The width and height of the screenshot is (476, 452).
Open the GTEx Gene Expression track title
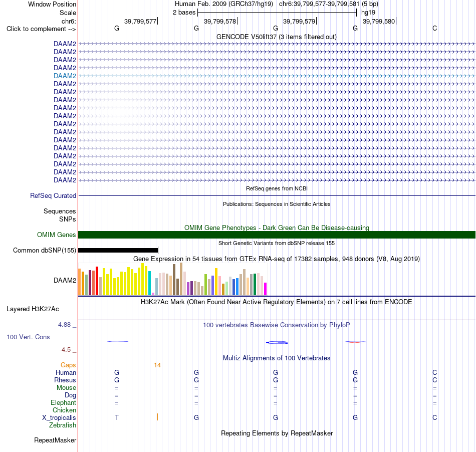tap(277, 259)
